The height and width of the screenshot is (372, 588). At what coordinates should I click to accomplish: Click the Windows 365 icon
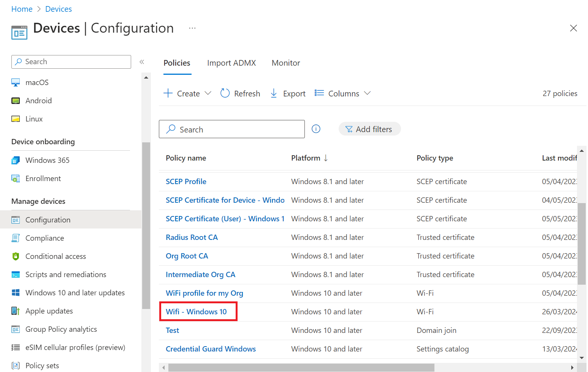click(x=16, y=160)
